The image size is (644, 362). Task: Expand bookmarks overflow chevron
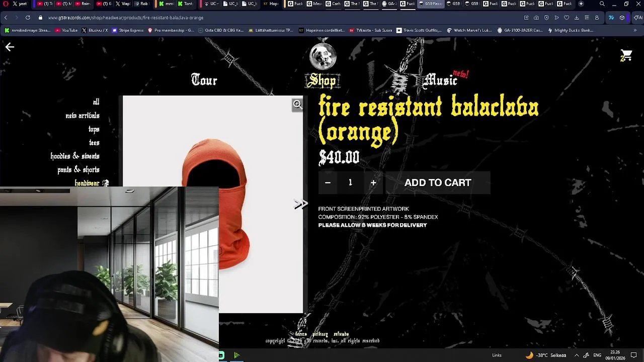pos(635,30)
